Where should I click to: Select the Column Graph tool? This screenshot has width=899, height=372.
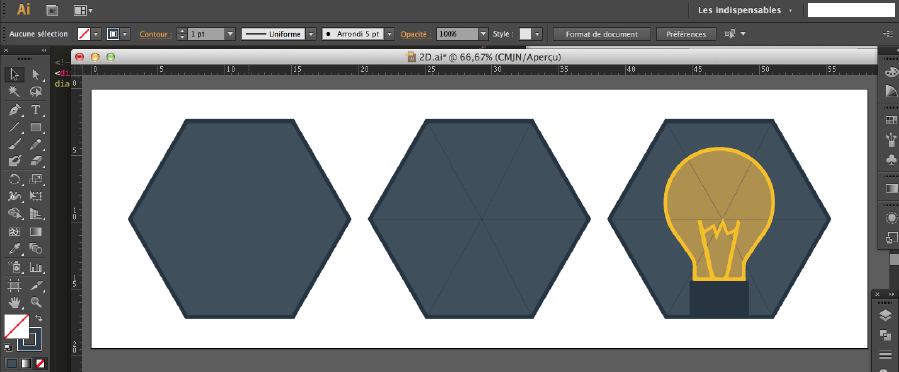coord(36,267)
